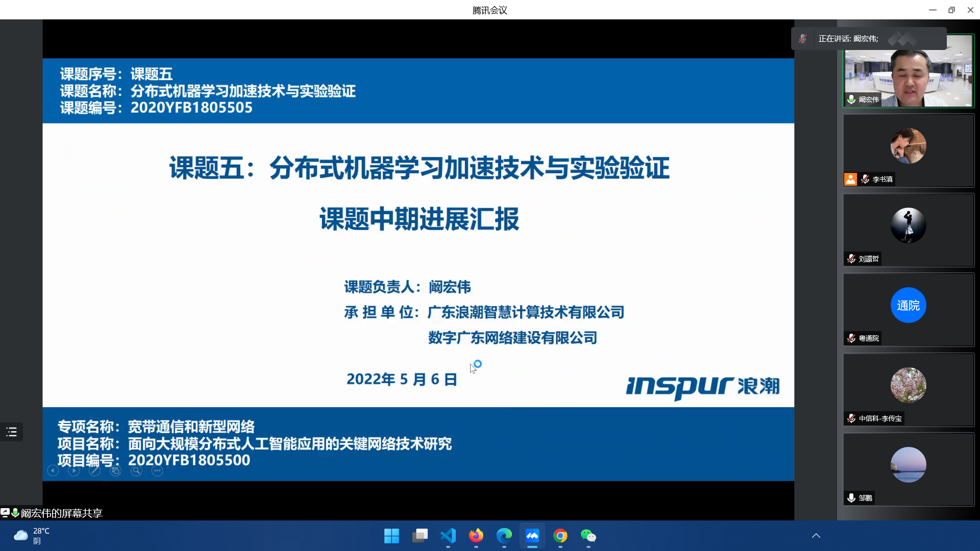Go to previous slide in slideshow controls
The height and width of the screenshot is (551, 980).
[53, 471]
